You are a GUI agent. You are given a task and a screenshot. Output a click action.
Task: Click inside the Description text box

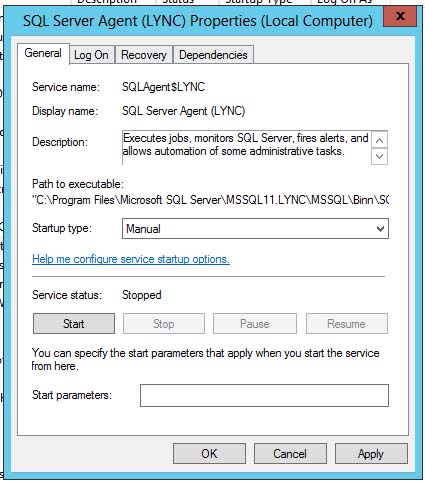point(247,148)
